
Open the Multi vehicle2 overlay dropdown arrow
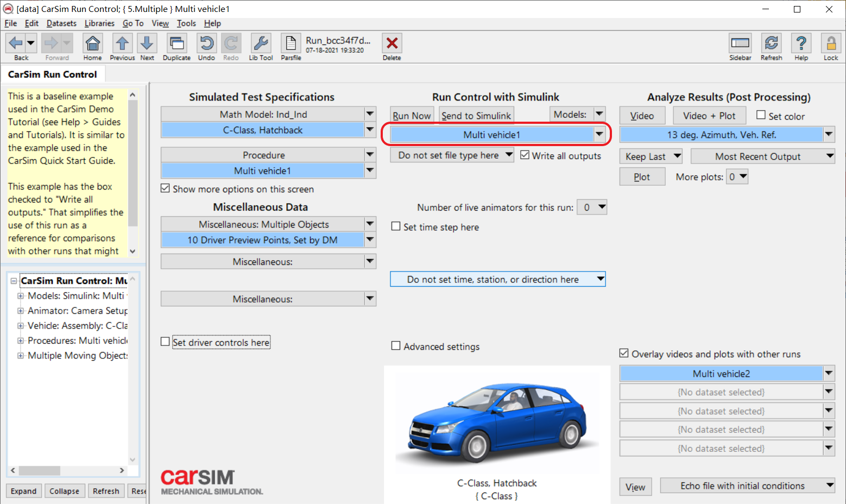tap(829, 373)
